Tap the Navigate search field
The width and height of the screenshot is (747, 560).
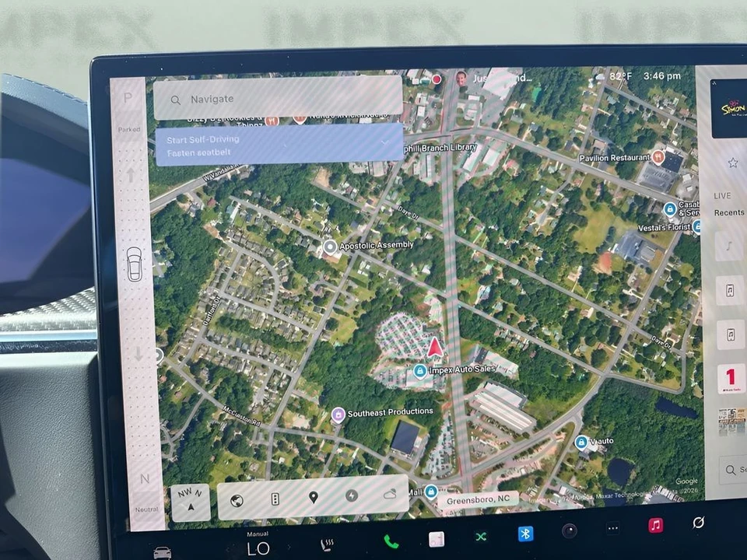click(278, 98)
